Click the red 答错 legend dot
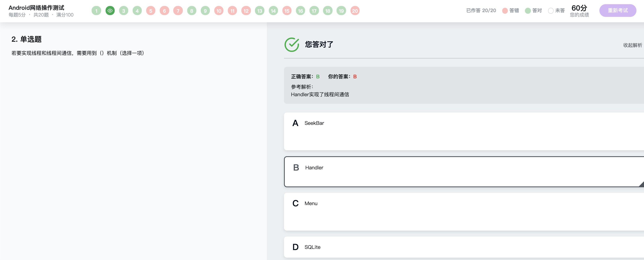Screen dimensions: 644x260 [505, 11]
